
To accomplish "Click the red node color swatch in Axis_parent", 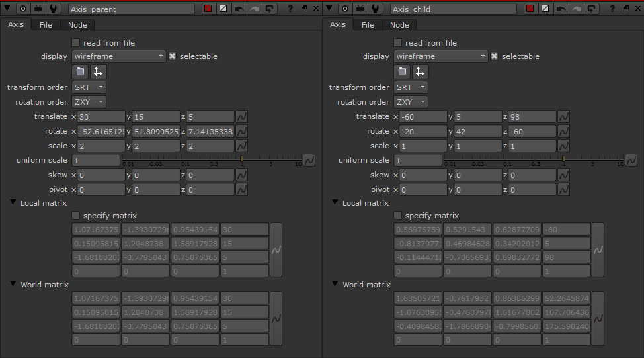I will point(208,9).
